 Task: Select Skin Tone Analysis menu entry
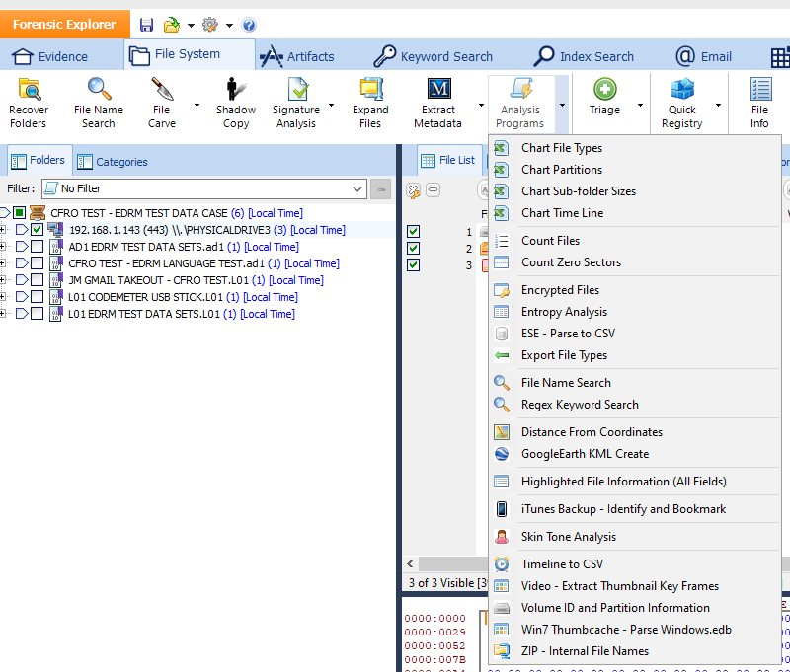point(568,537)
